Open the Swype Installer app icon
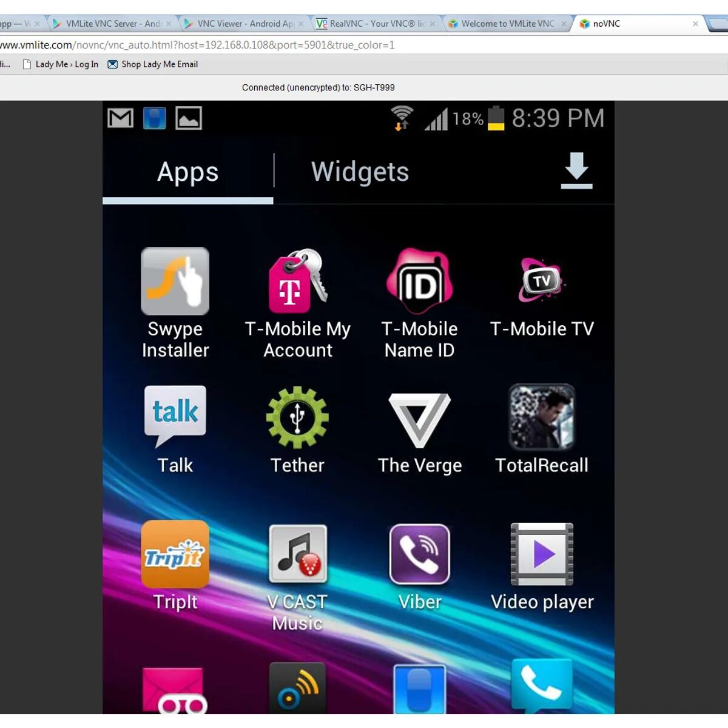Screen dimensions: 728x728 [175, 281]
